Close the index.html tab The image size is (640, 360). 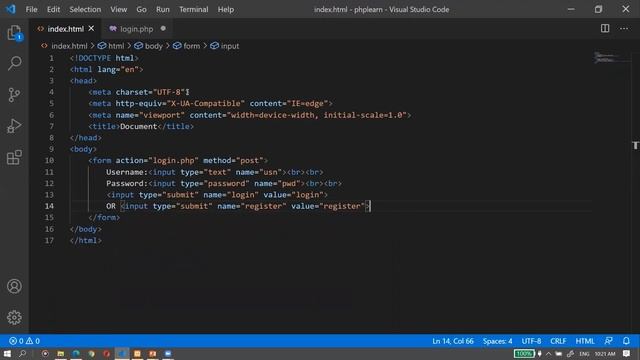tap(91, 29)
